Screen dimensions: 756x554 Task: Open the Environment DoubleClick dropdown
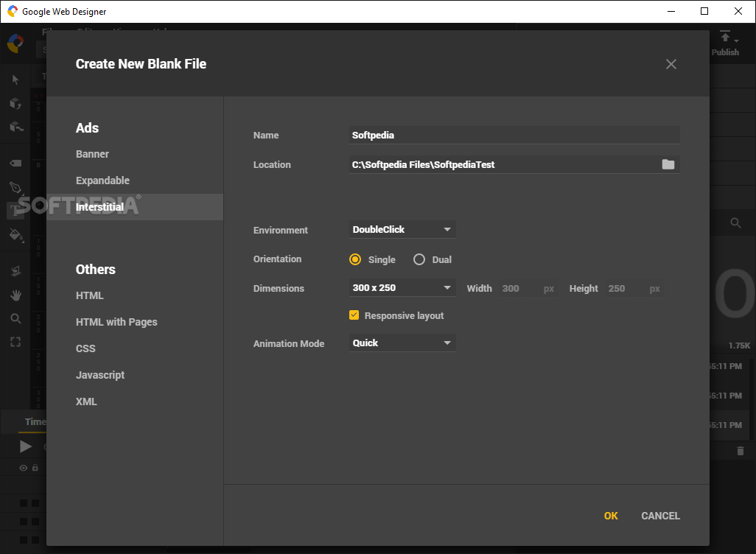tap(402, 230)
